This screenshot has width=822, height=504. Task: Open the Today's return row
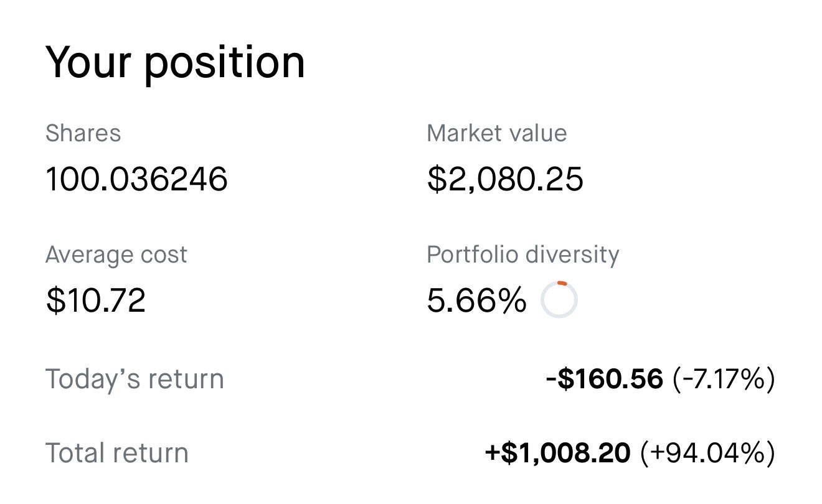[x=410, y=379]
